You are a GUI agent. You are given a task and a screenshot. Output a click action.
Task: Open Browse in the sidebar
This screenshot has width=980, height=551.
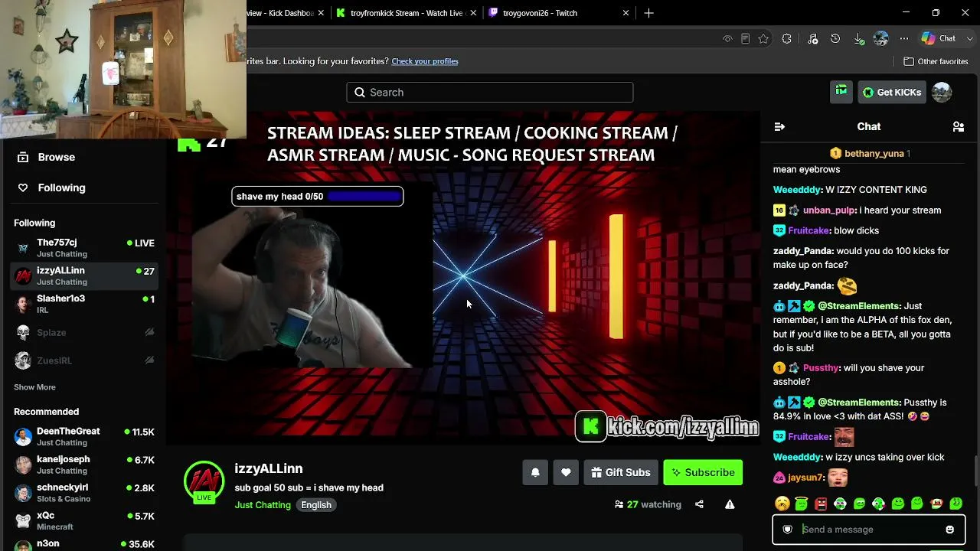pos(83,157)
